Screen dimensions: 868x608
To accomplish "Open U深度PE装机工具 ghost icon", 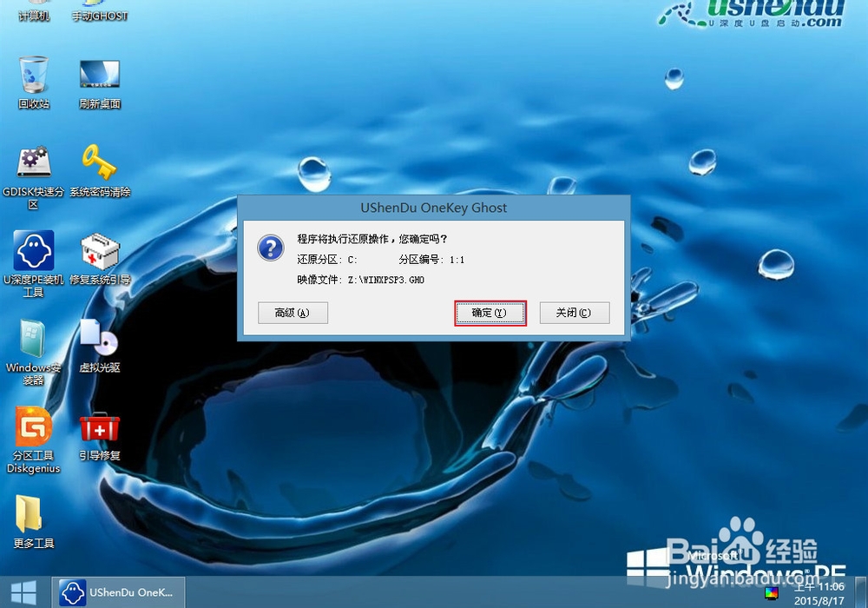I will tap(33, 263).
